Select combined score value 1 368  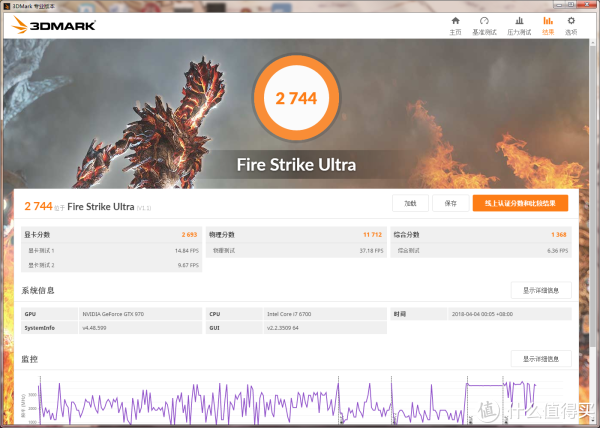[559, 234]
